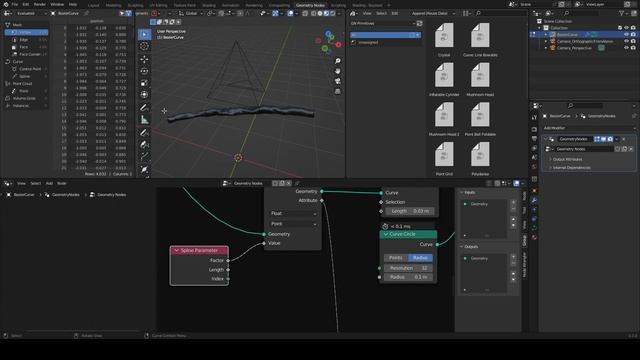
Task: Toggle modifier show in edit mode button
Action: (x=597, y=139)
